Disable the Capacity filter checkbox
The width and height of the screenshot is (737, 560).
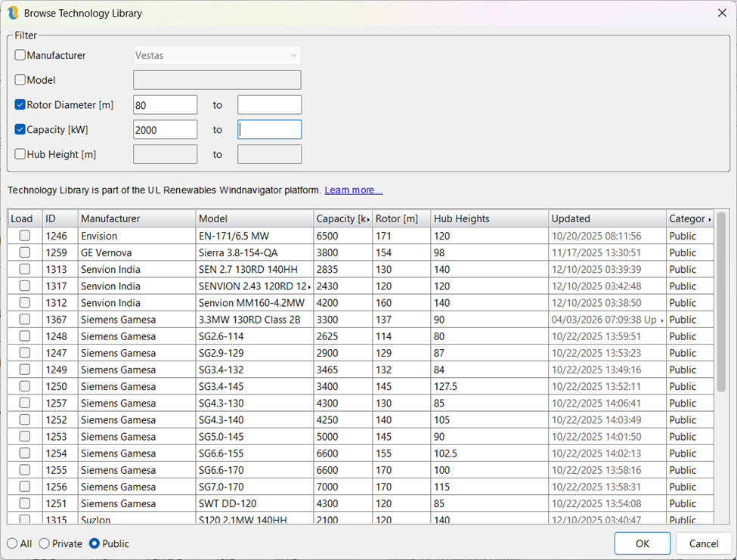pos(20,129)
